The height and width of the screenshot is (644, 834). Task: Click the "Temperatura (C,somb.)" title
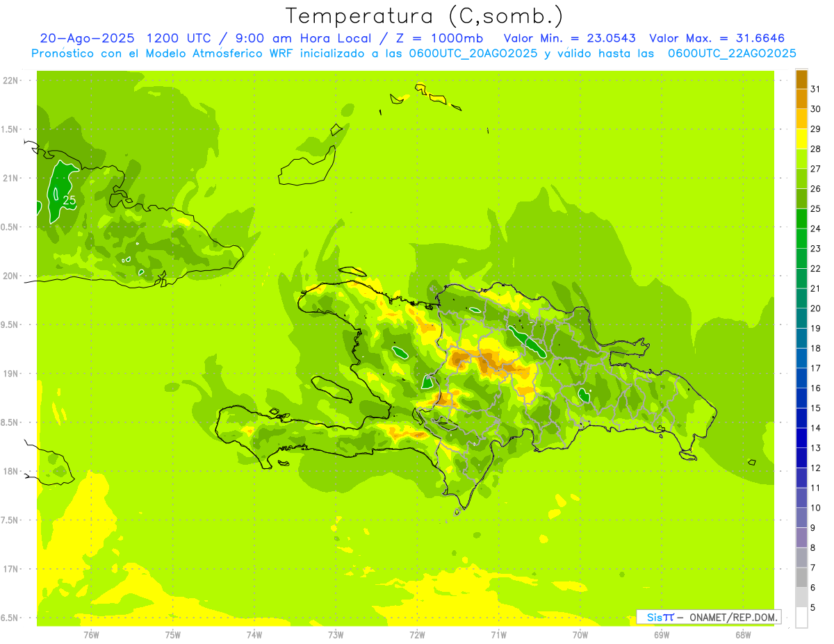[425, 15]
